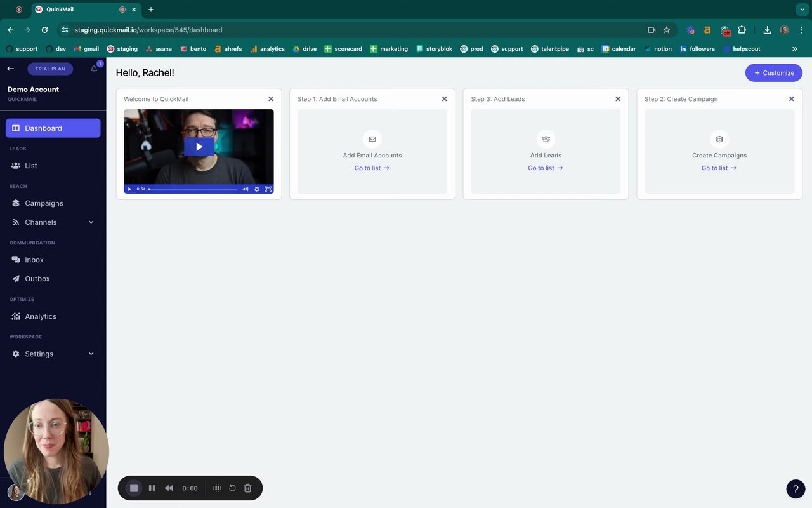This screenshot has height=508, width=812.
Task: Open the browser extensions puzzle icon
Action: click(742, 30)
